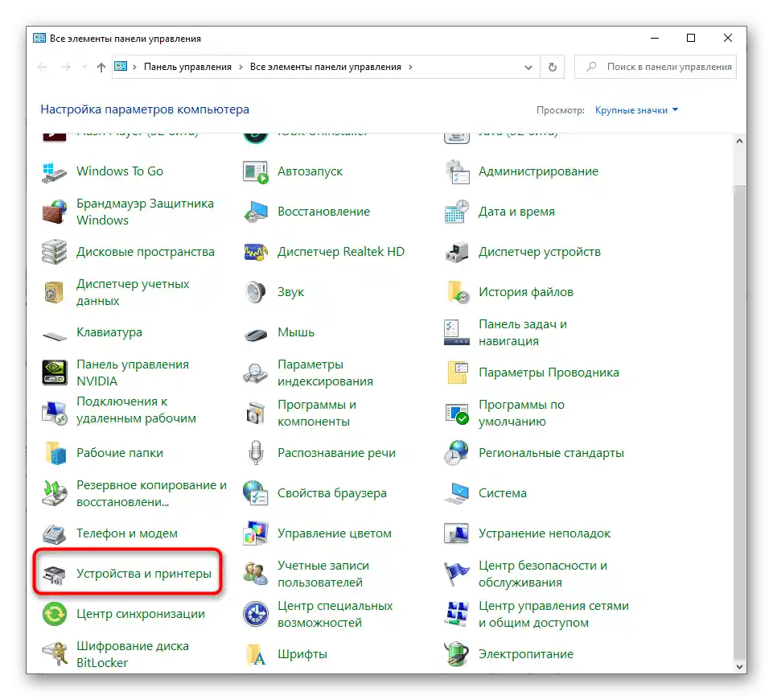Click the Дата и время calendar icon
Image resolution: width=773 pixels, height=700 pixels.
coord(457,212)
